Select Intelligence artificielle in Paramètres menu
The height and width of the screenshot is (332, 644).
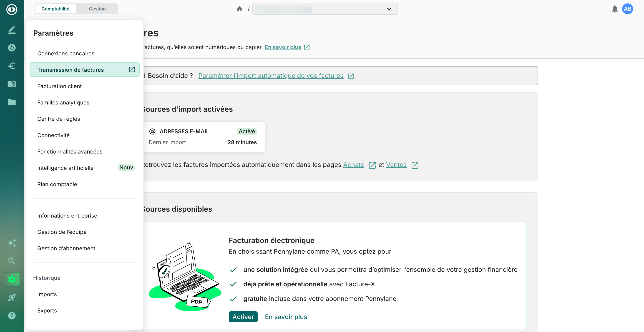pos(65,168)
